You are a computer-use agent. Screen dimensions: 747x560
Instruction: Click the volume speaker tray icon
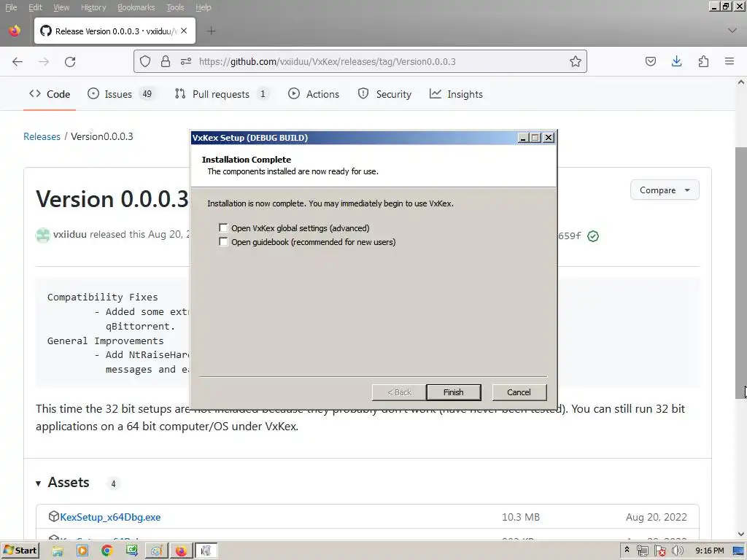(677, 551)
